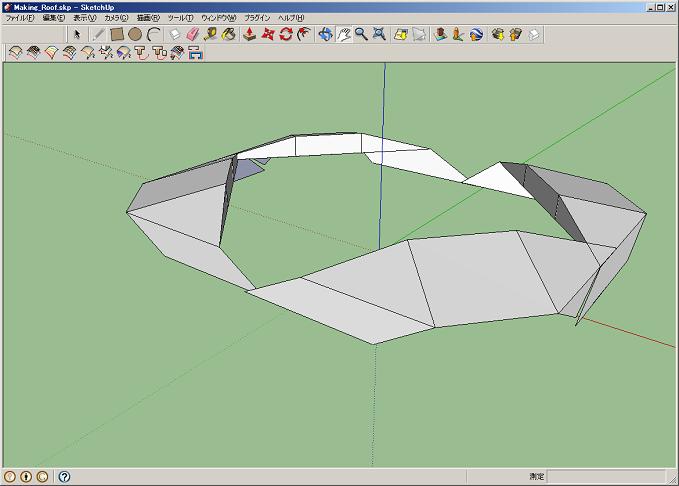Viewport: 679px width, 486px height.
Task: Activate the Paint Bucket tool
Action: tap(228, 34)
